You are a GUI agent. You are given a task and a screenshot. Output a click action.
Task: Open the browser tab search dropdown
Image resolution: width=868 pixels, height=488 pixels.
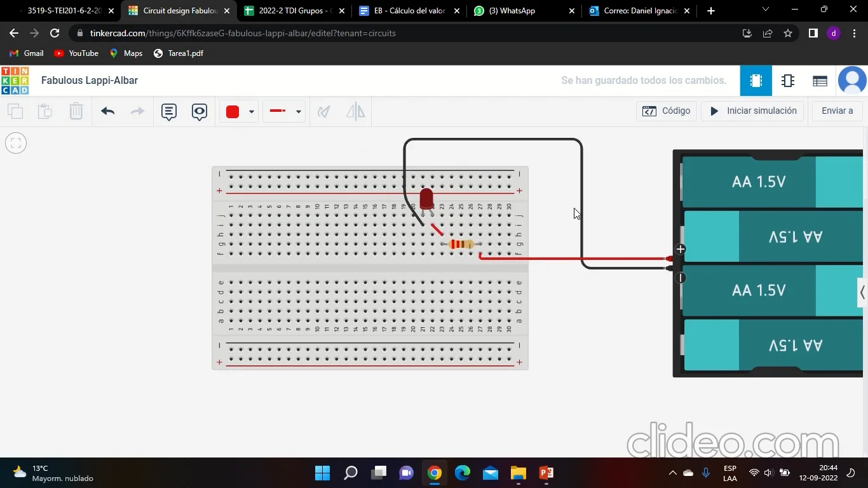(x=765, y=10)
